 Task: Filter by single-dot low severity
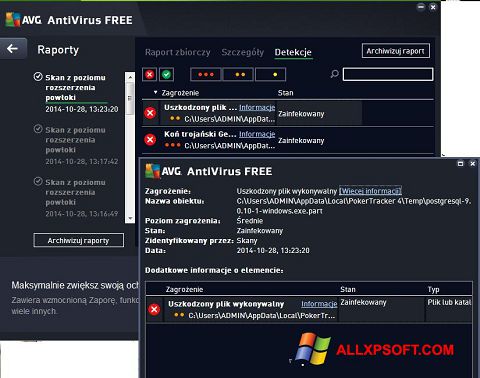click(271, 74)
